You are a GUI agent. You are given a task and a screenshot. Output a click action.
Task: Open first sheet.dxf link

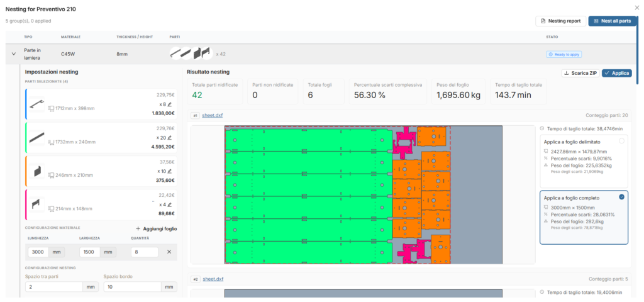213,116
